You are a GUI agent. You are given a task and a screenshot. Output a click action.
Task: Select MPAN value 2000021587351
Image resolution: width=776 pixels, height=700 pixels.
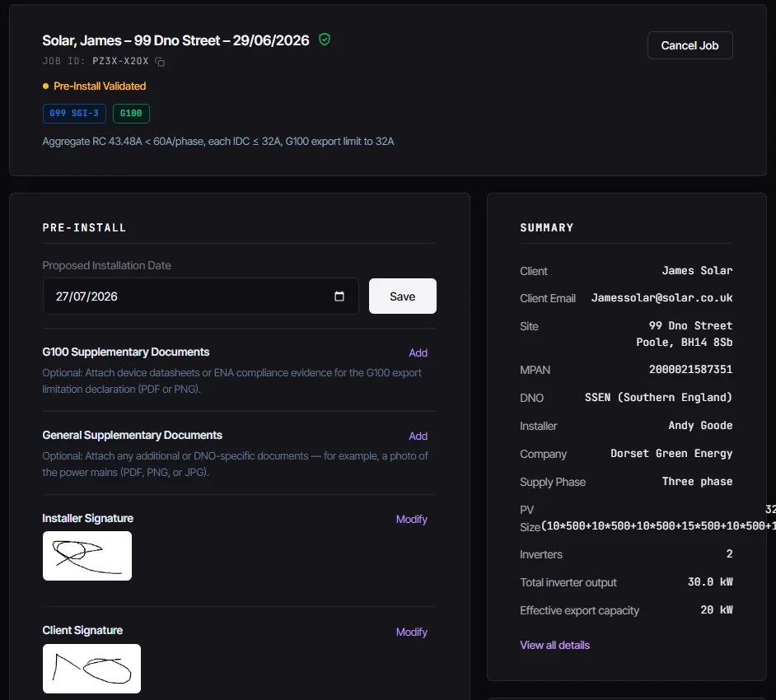(690, 370)
